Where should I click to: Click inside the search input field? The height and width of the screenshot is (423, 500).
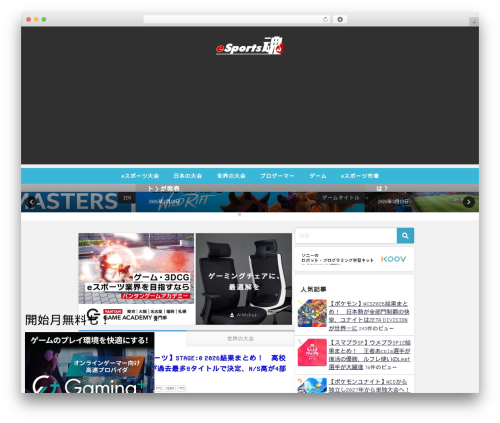(346, 236)
